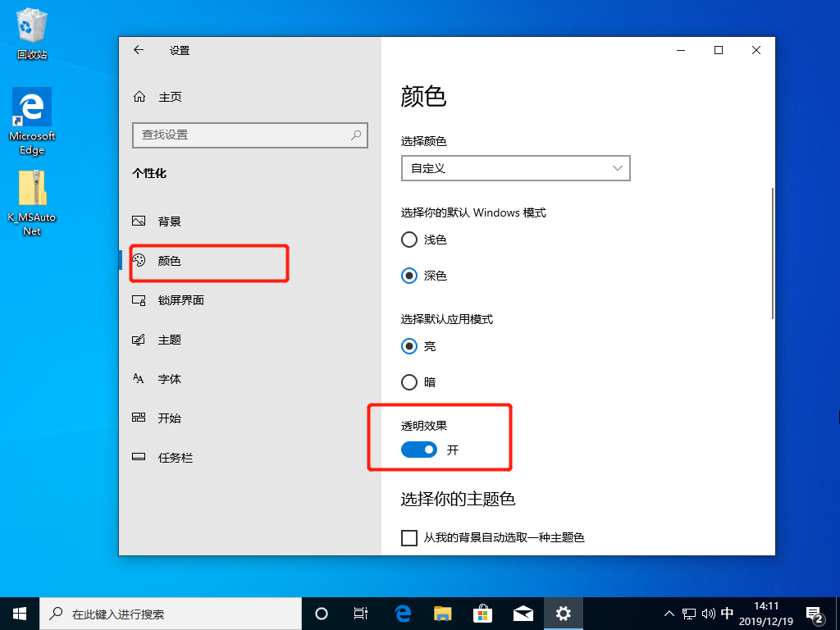840x630 pixels.
Task: Select the 浅色 Windows mode radio button
Action: pyautogui.click(x=409, y=240)
